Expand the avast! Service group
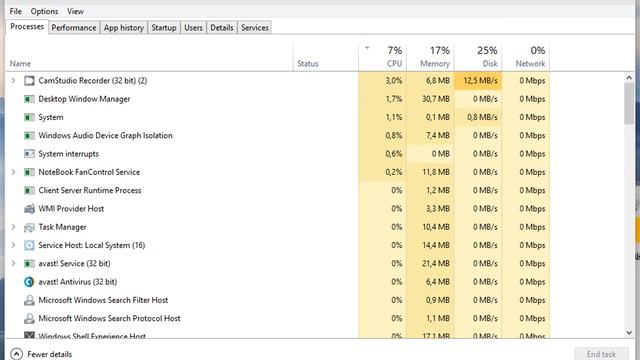This screenshot has width=640, height=360. tap(13, 264)
